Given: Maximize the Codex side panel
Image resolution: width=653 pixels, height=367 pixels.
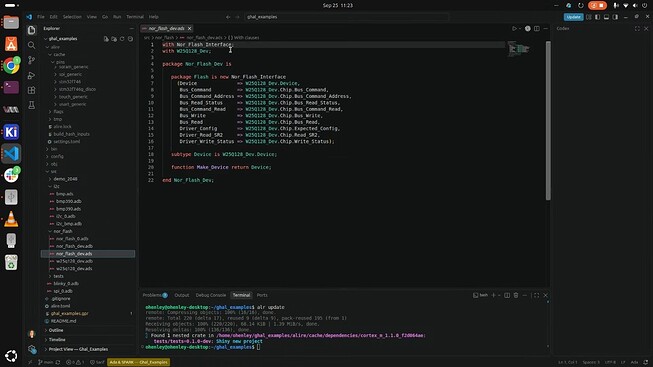Looking at the screenshot, I should 637,28.
